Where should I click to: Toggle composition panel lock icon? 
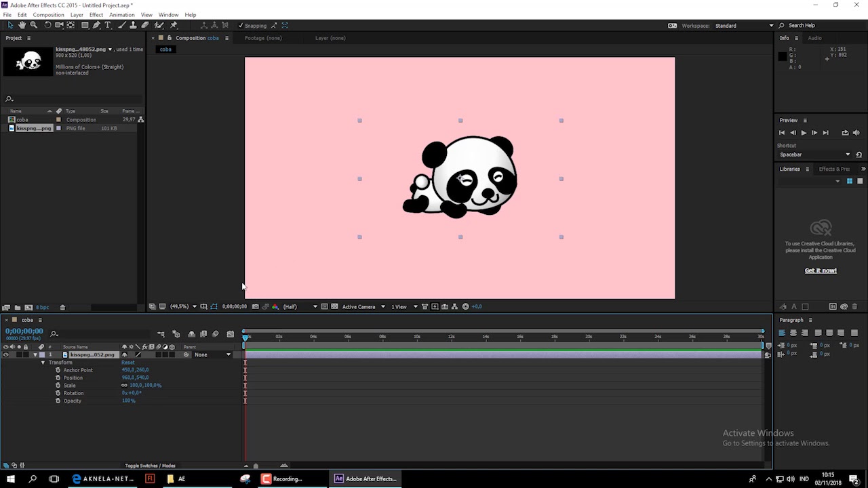point(169,38)
